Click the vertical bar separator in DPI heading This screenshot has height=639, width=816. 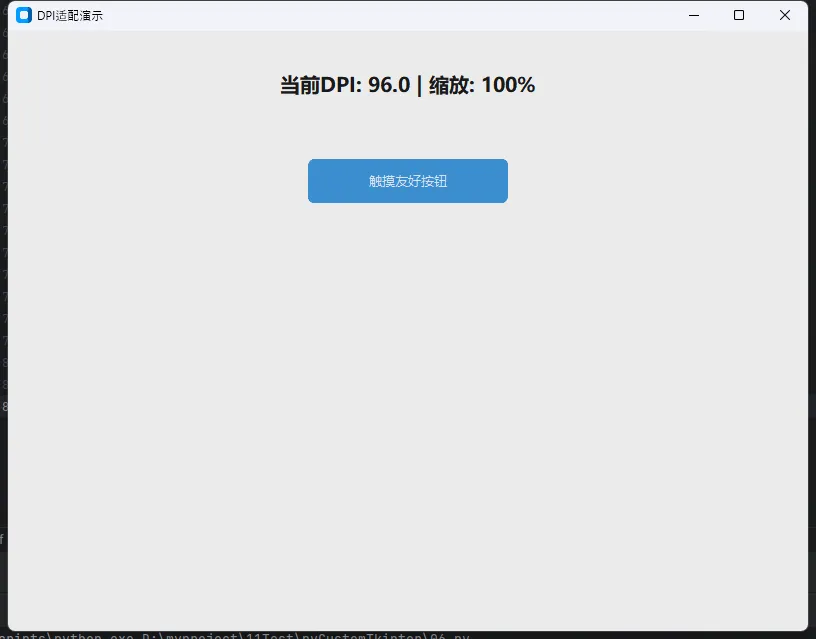(x=419, y=86)
